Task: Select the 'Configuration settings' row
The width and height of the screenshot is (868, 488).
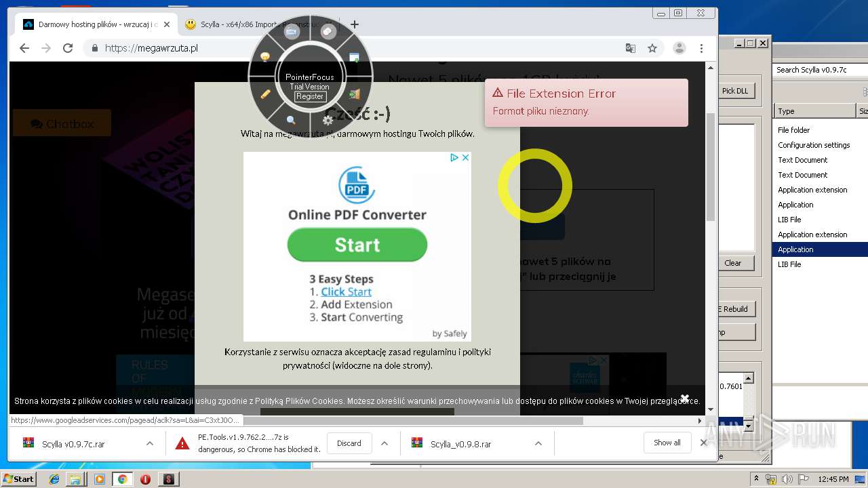Action: (x=820, y=145)
